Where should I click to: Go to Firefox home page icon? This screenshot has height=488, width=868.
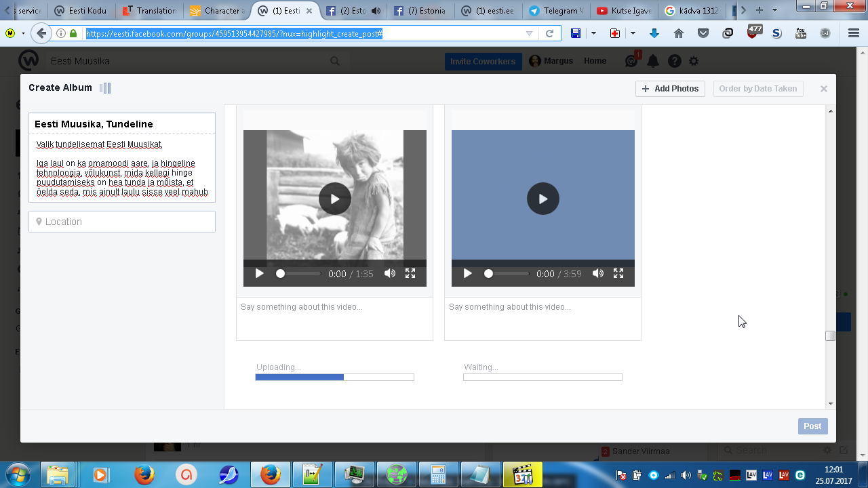(x=679, y=34)
